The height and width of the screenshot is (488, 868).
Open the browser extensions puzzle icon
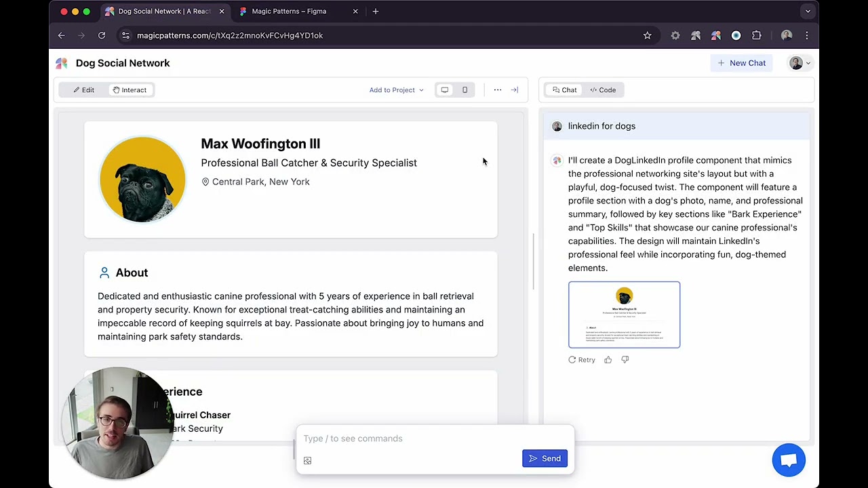pos(757,35)
